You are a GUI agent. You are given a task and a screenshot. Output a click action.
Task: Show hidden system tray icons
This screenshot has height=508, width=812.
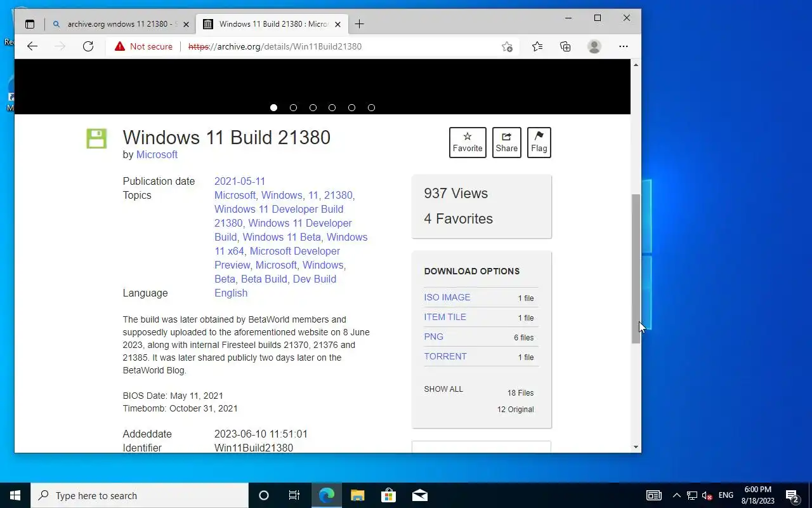(676, 495)
